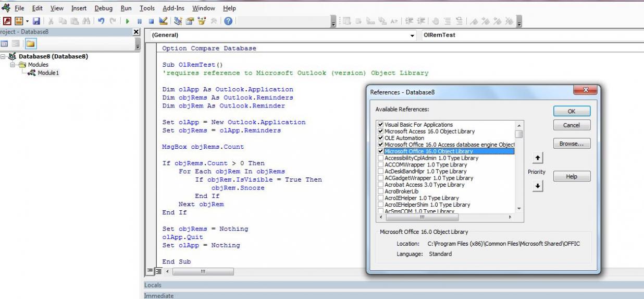Click the Break pause icon

click(x=139, y=21)
